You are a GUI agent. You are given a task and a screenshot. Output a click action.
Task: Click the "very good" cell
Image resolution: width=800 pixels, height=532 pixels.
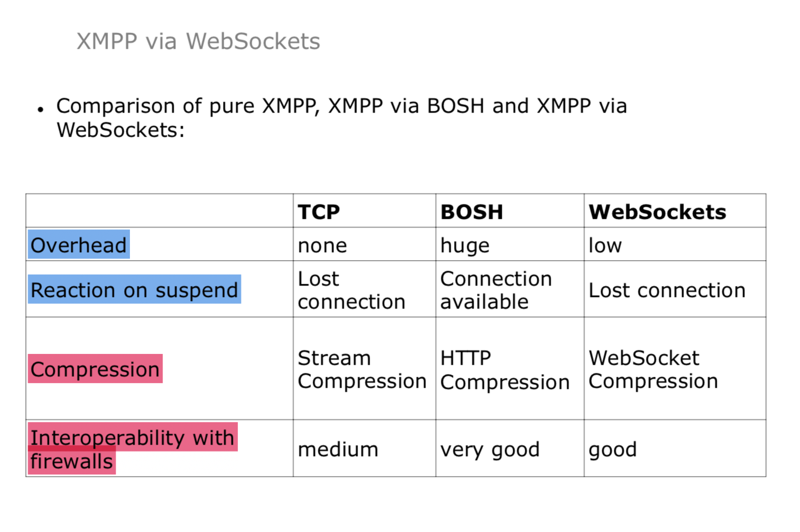coord(490,449)
